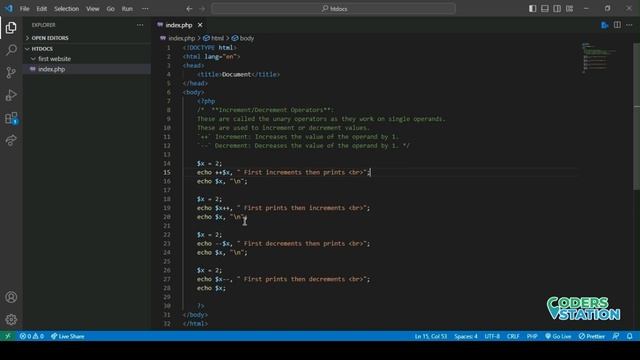Open the errors and warnings status entry
640x360 pixels.
click(x=31, y=336)
